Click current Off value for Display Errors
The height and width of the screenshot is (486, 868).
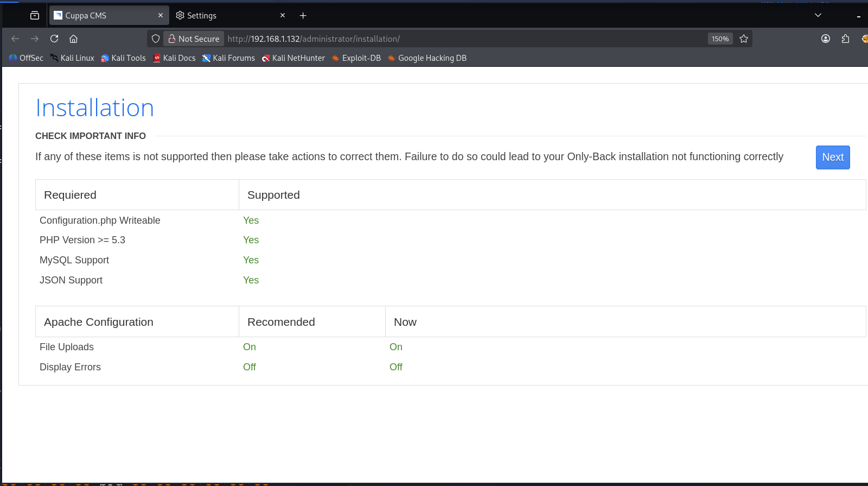[396, 367]
